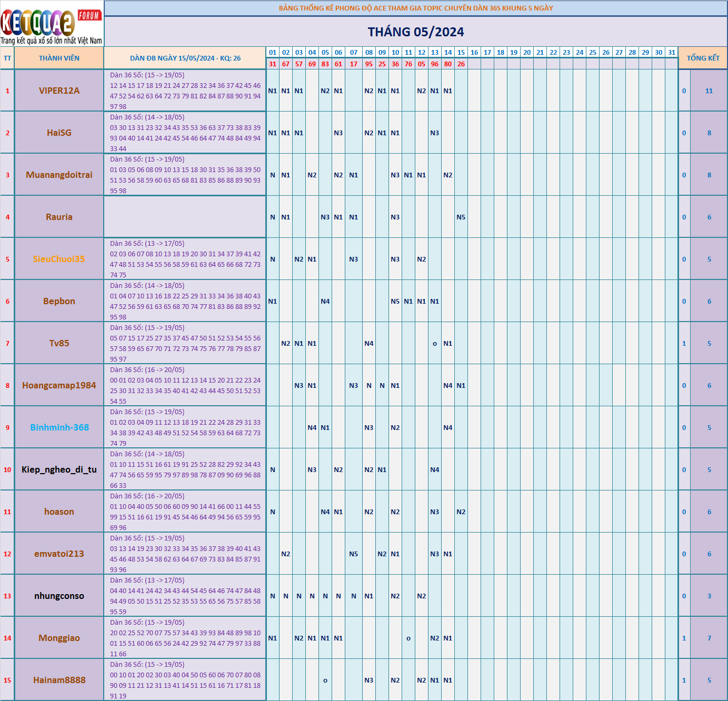Select member Binhminh-368
728x701 pixels.
[58, 427]
